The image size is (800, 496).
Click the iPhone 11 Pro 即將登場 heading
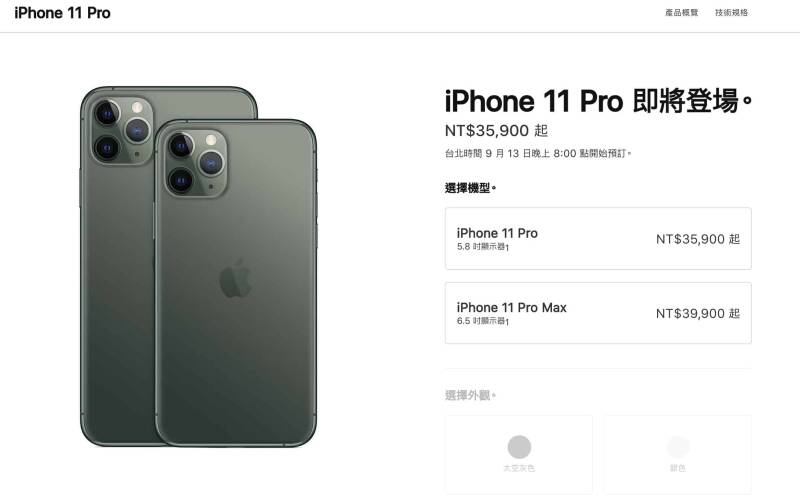598,101
